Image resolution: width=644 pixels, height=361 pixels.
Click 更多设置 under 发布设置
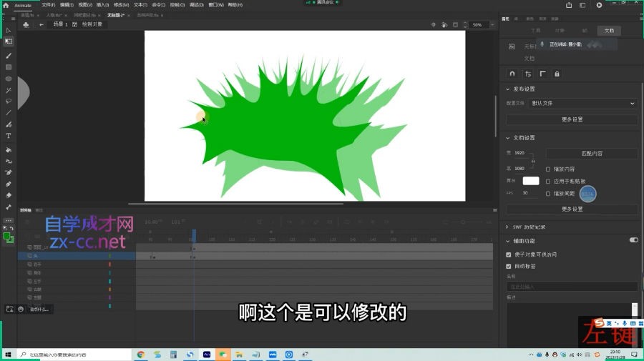pos(572,119)
